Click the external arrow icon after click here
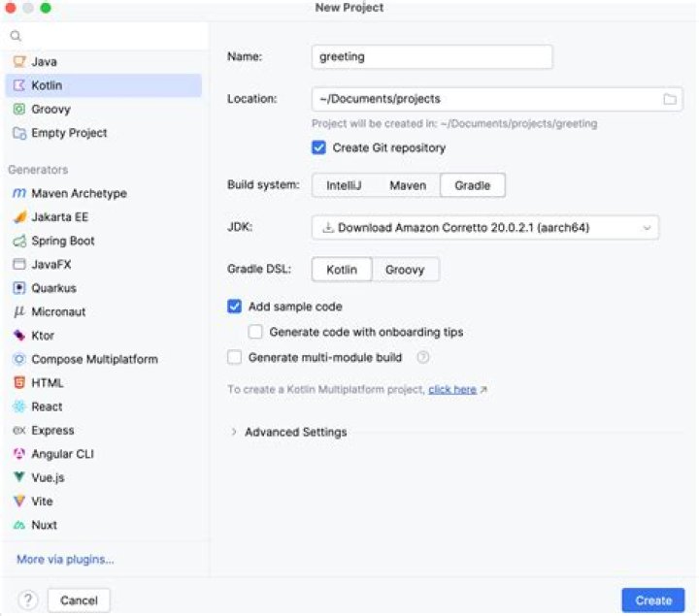Screen dimensions: 699x616 483,390
